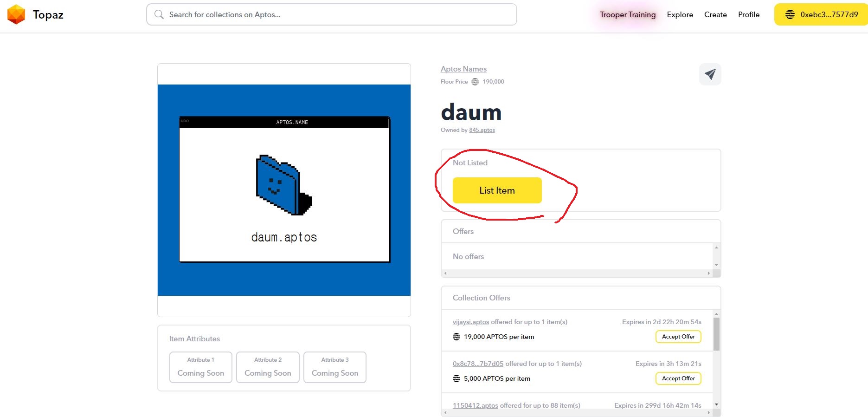Click Aptos icon beside 19,000 APTOS offer
The height and width of the screenshot is (417, 868).
(457, 337)
